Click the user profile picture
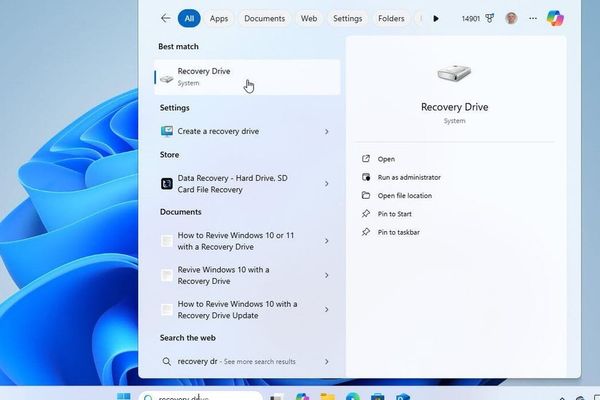 511,18
